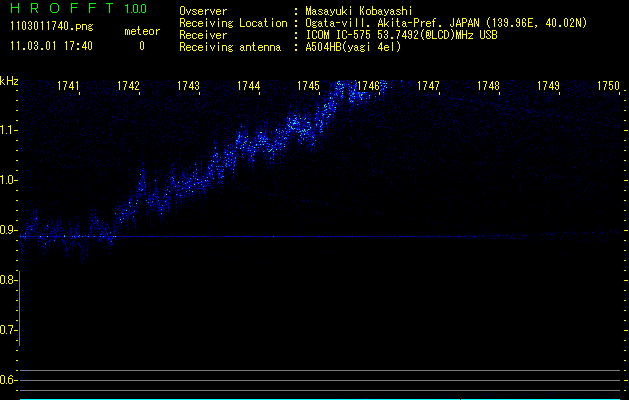Select the 1745 time marker

click(308, 86)
